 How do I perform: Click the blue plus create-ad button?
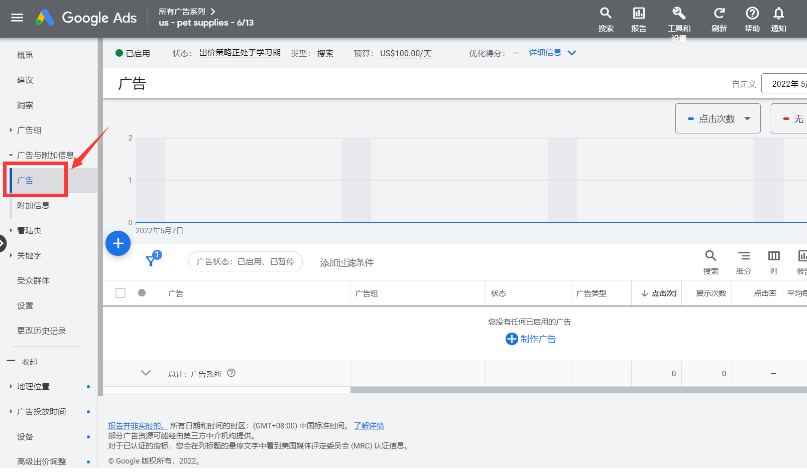[x=118, y=243]
